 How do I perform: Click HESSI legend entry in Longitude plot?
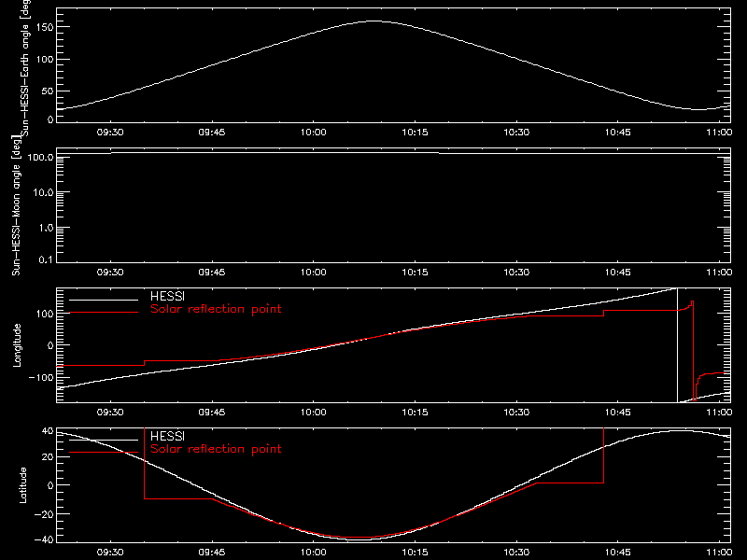pos(167,296)
